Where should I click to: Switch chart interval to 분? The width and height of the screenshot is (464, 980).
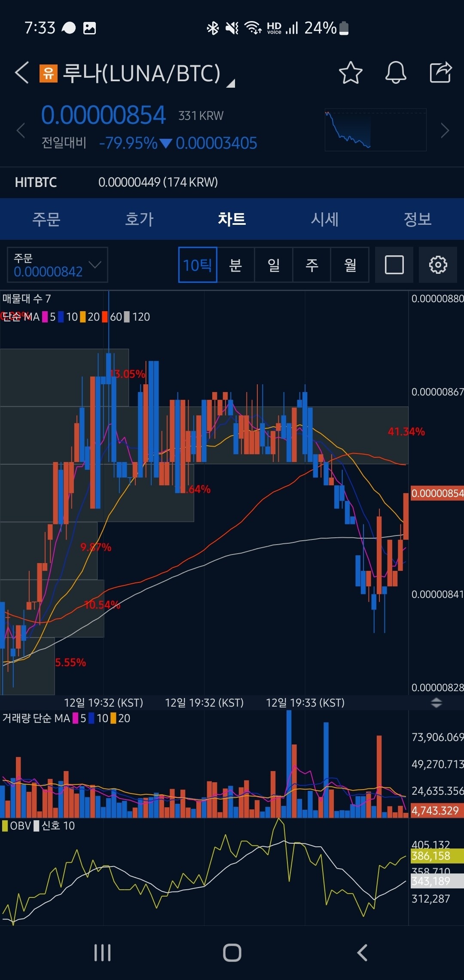coord(235,265)
